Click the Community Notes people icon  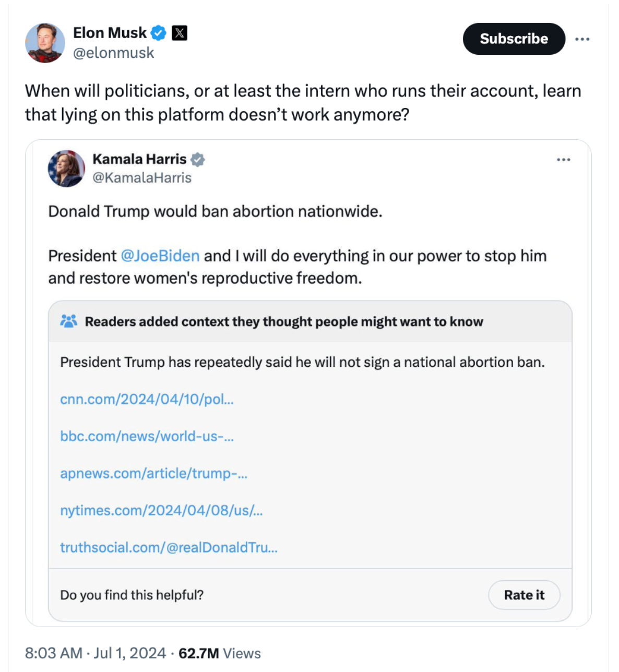[68, 321]
